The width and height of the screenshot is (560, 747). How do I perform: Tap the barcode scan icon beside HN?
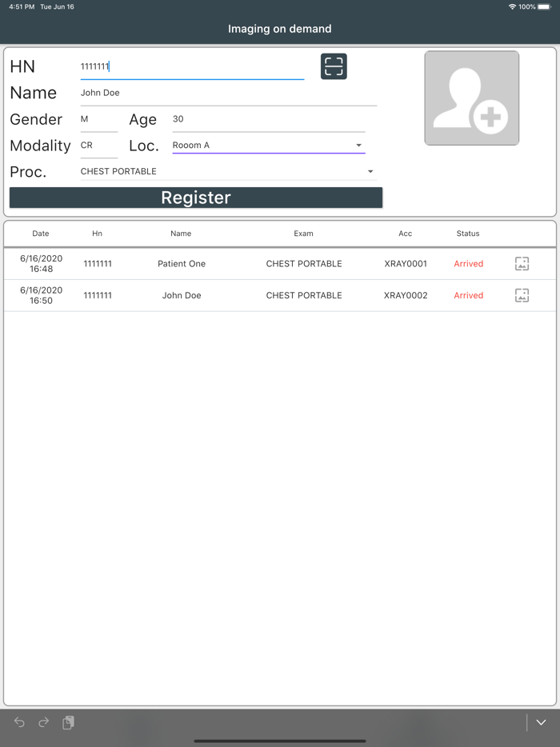(334, 66)
